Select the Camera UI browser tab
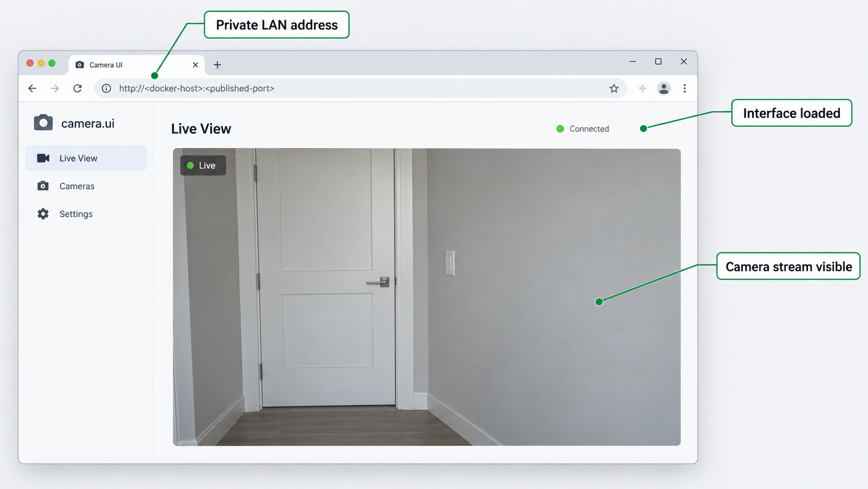The width and height of the screenshot is (868, 489). pos(137,65)
